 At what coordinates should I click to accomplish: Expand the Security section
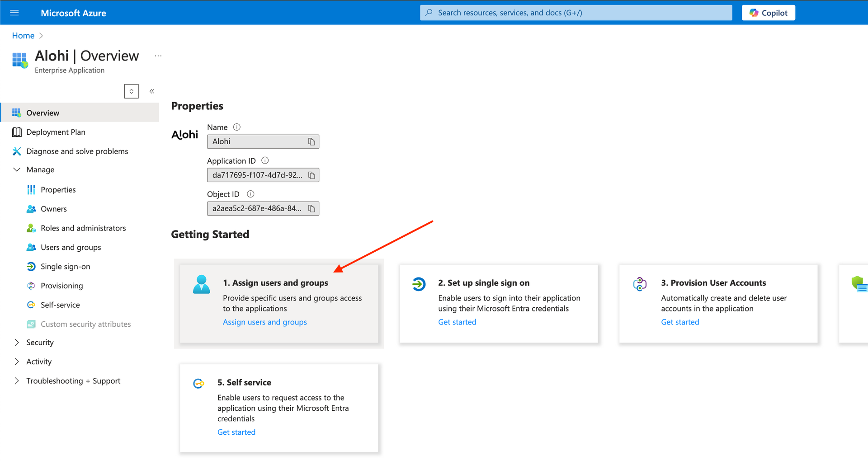(x=17, y=343)
